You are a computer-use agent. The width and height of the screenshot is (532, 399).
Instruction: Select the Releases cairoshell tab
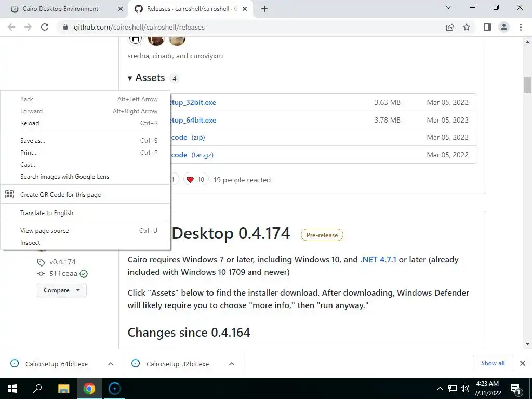[x=192, y=9]
